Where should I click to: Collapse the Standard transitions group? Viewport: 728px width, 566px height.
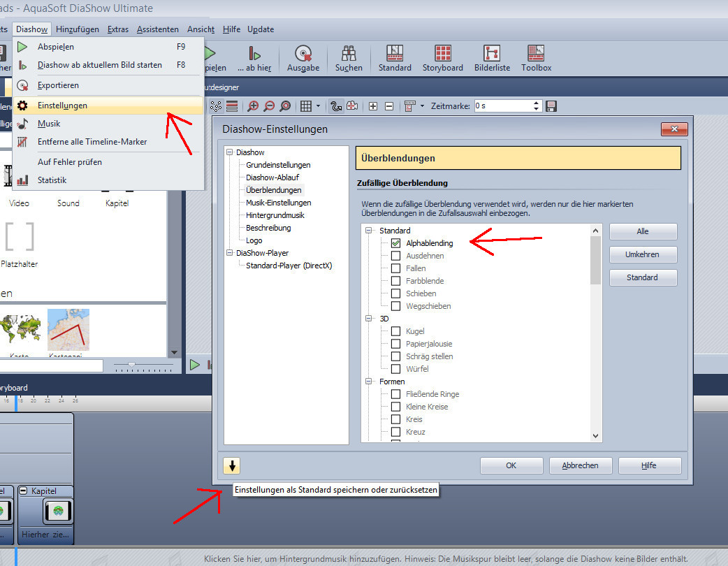tap(368, 231)
